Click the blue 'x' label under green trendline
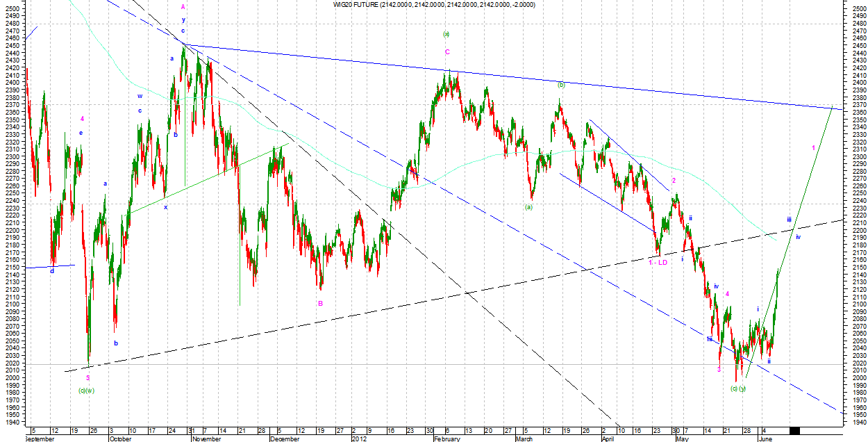 click(165, 206)
